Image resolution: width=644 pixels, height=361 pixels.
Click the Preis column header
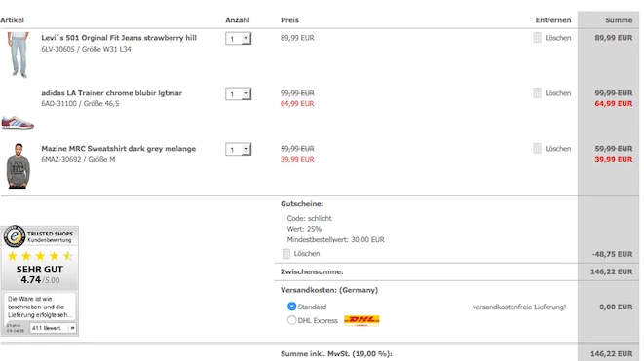pos(289,20)
